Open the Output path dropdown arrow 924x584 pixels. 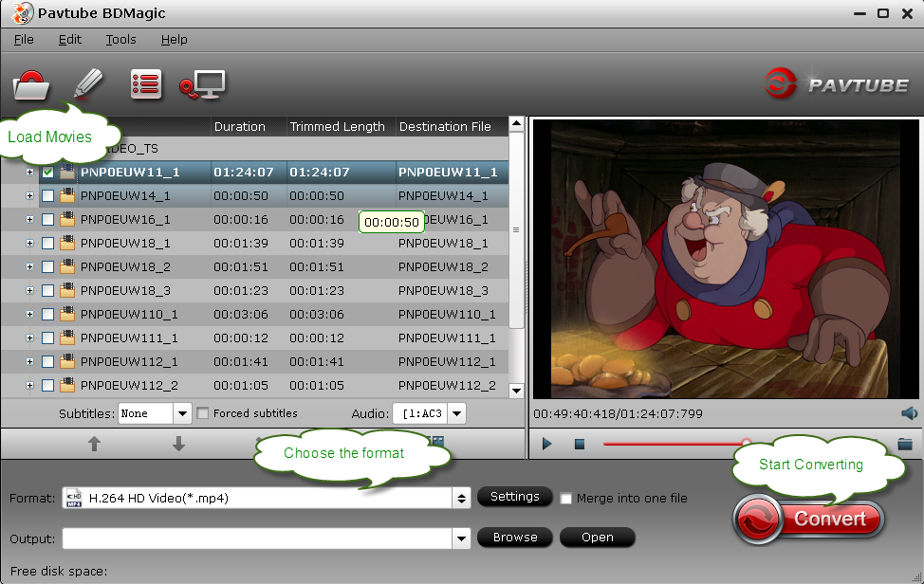coord(461,538)
